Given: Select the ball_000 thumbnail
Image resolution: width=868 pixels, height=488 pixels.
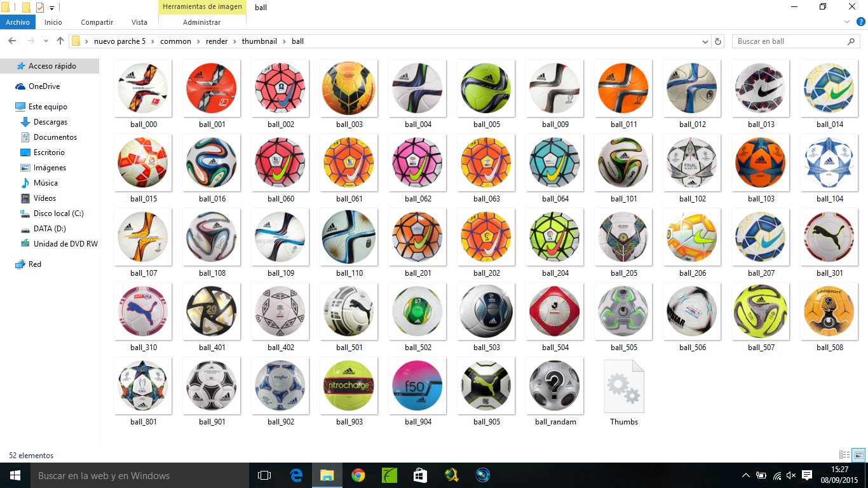Looking at the screenshot, I should 144,89.
